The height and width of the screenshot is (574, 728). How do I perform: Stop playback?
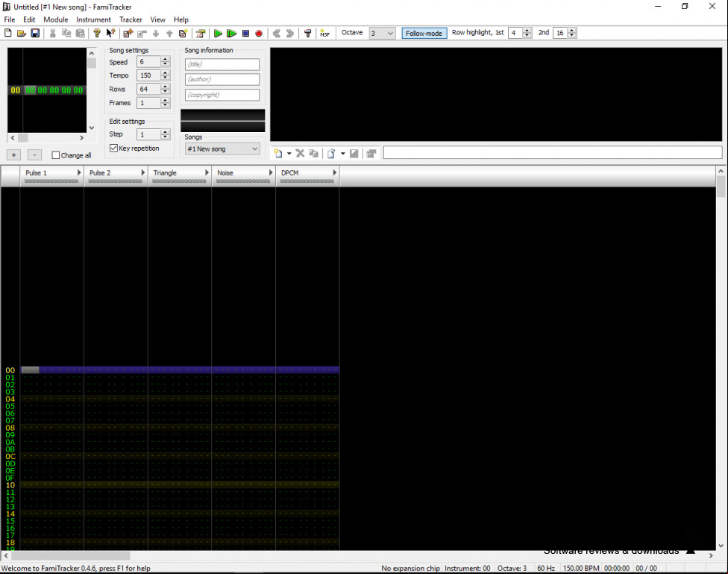pos(245,33)
